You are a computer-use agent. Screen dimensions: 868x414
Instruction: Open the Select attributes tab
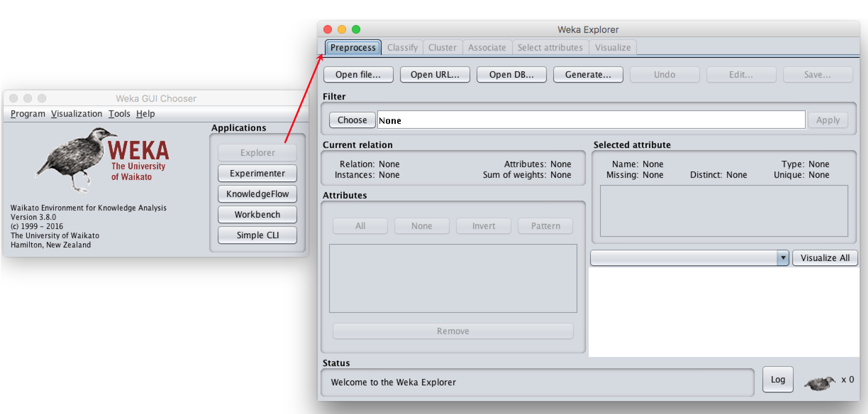[x=550, y=48]
